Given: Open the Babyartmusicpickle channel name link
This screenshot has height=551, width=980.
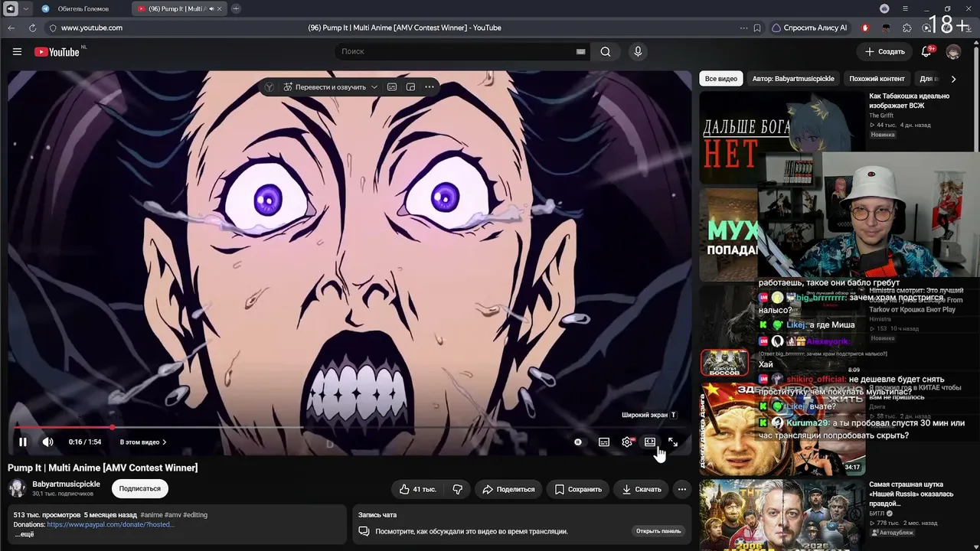Looking at the screenshot, I should [x=66, y=484].
